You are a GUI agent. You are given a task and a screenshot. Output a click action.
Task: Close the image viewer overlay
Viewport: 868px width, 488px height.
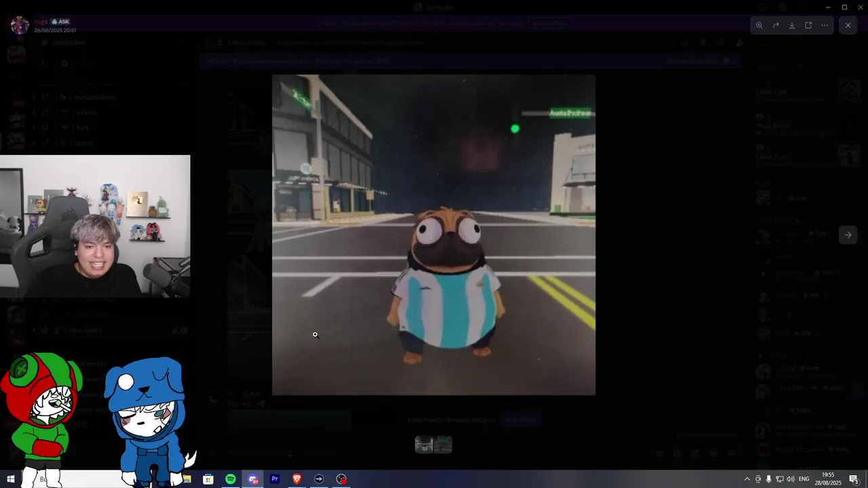[x=848, y=25]
